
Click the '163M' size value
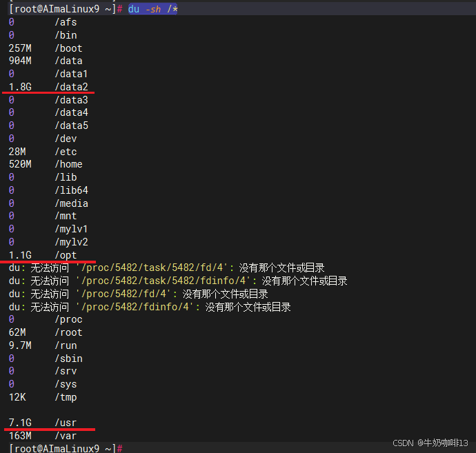click(x=20, y=436)
